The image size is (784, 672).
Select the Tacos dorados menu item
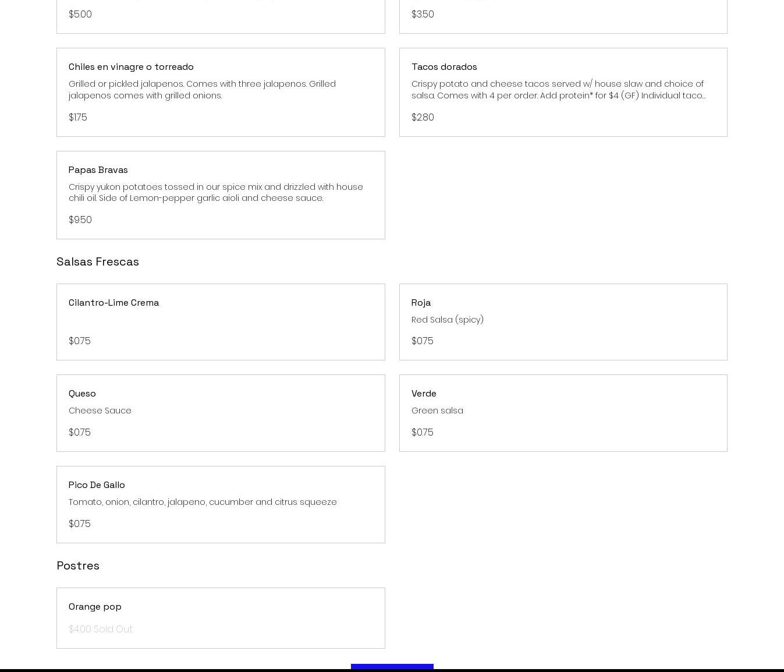(444, 67)
